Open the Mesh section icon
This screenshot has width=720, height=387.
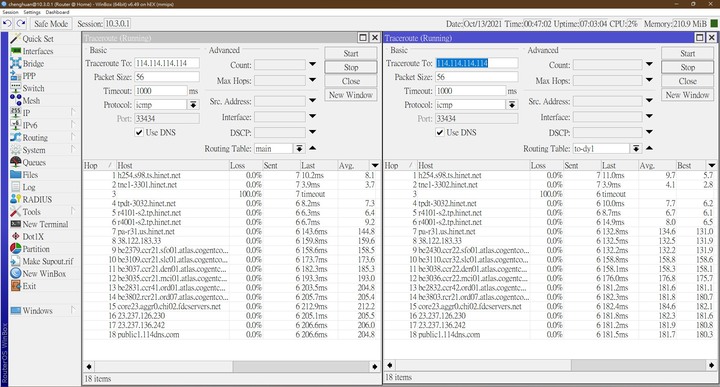[16, 101]
